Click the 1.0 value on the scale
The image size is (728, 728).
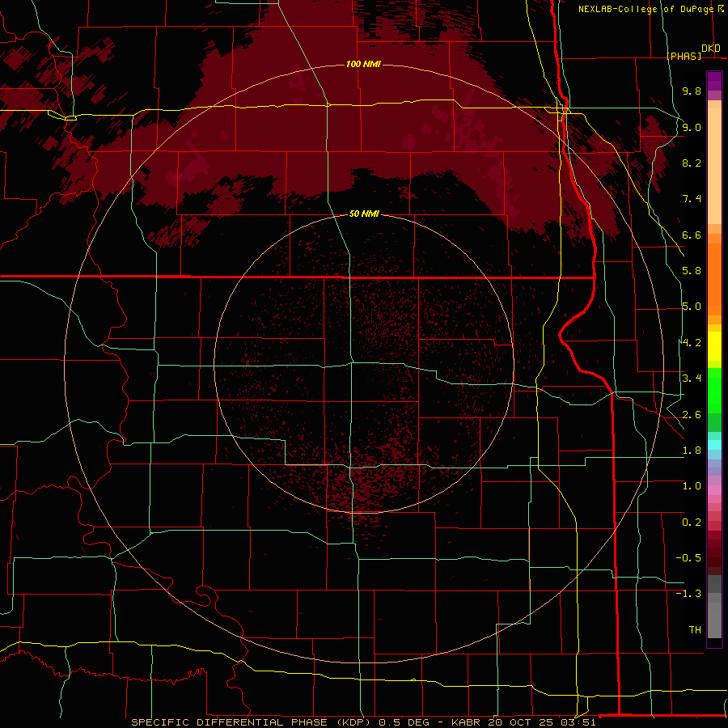click(692, 486)
